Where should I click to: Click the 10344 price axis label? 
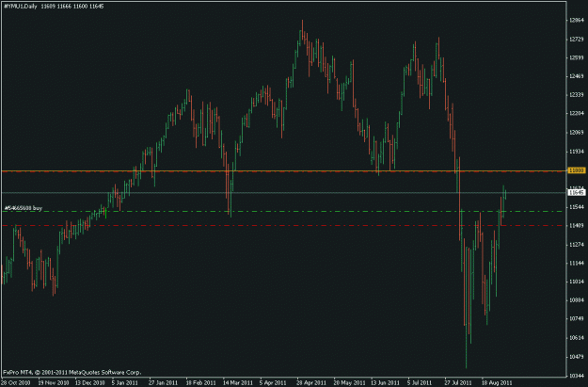(577, 376)
